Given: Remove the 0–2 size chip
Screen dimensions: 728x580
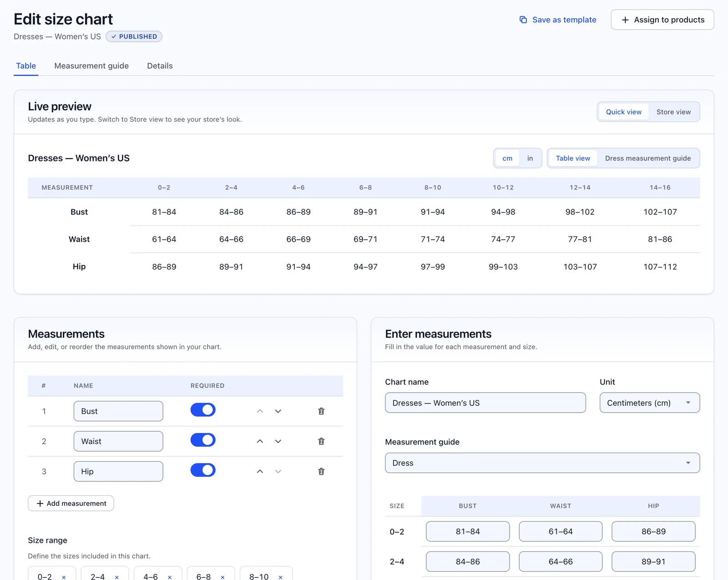Looking at the screenshot, I should 64,577.
